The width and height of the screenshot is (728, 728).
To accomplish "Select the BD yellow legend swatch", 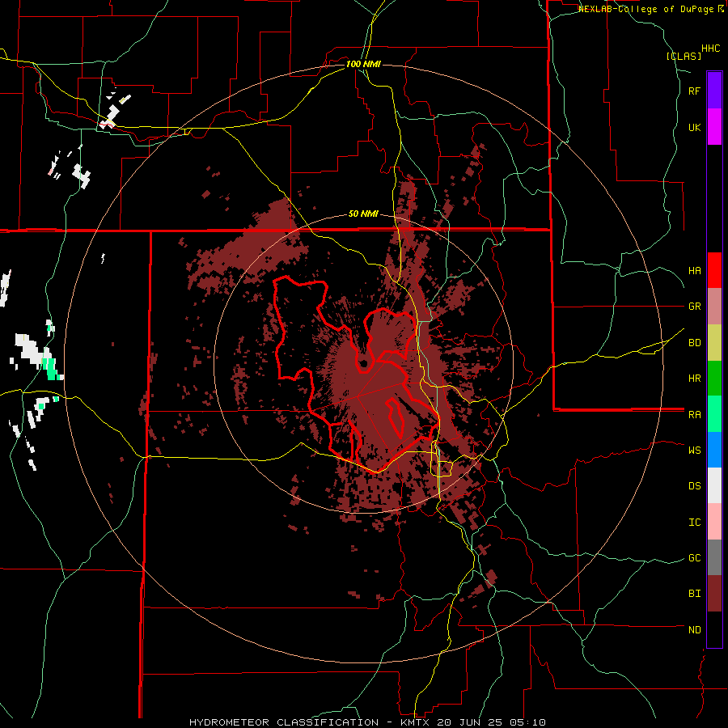I will (x=714, y=342).
